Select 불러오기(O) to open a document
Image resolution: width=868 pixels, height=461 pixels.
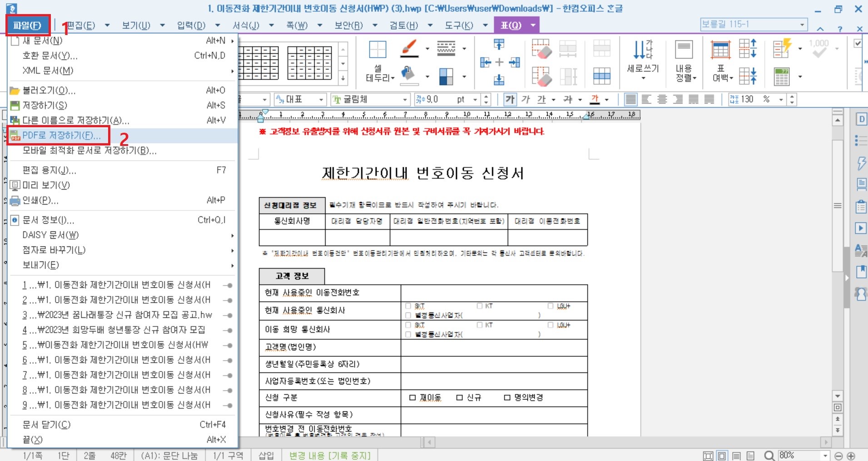pyautogui.click(x=123, y=90)
